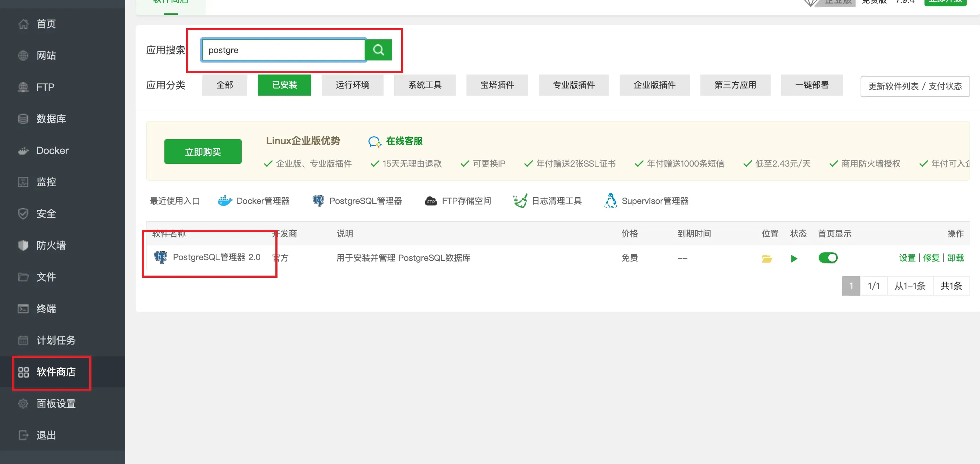Click the 卸载 link for PostgreSQL管理器

point(955,258)
